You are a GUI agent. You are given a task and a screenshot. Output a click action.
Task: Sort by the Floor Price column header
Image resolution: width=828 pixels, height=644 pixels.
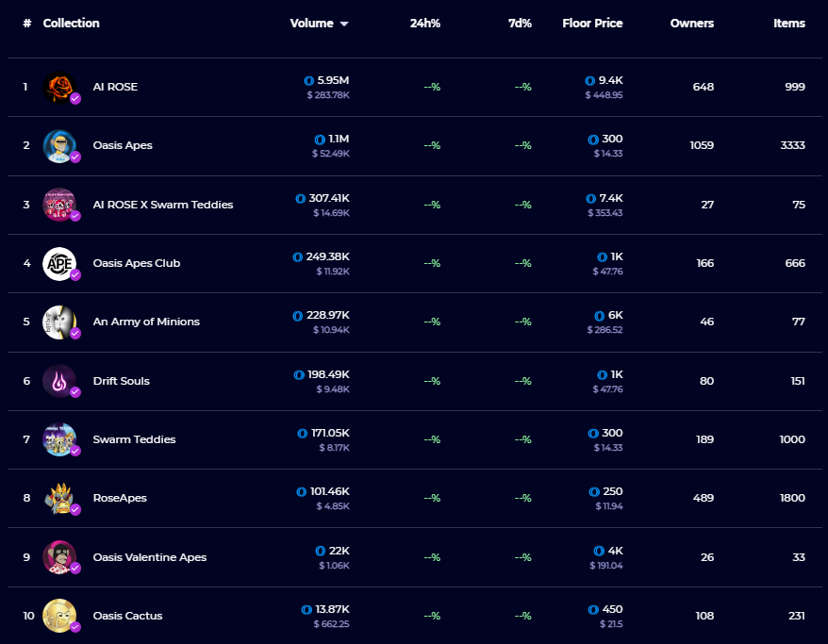(592, 23)
